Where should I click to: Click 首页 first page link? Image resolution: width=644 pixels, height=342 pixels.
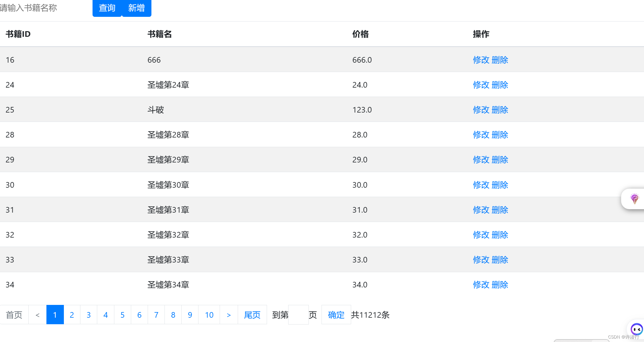click(14, 315)
